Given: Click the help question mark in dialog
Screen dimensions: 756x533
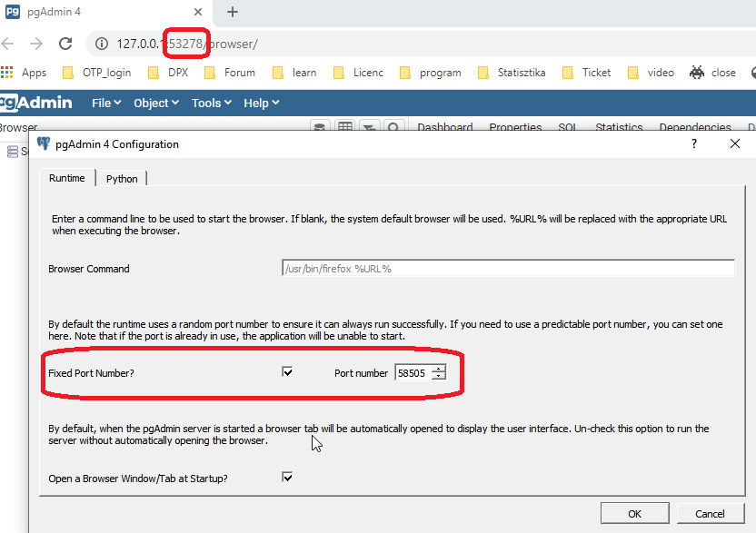Looking at the screenshot, I should click(x=694, y=143).
